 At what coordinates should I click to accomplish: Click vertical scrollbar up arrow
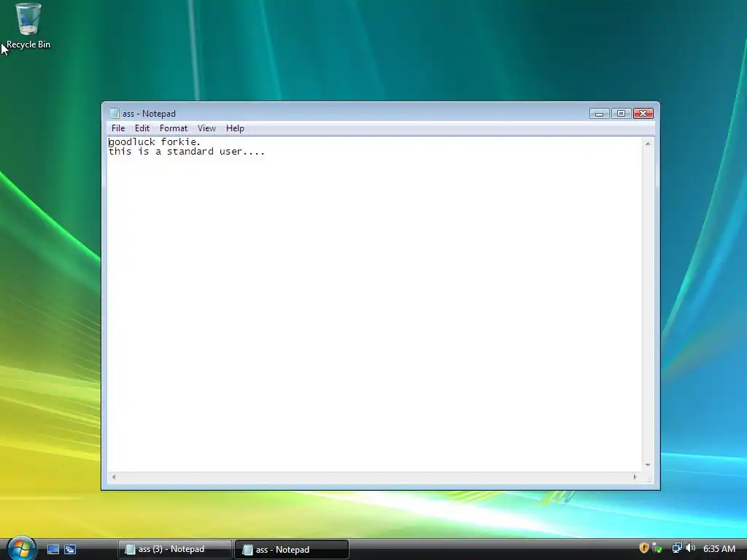click(x=648, y=144)
